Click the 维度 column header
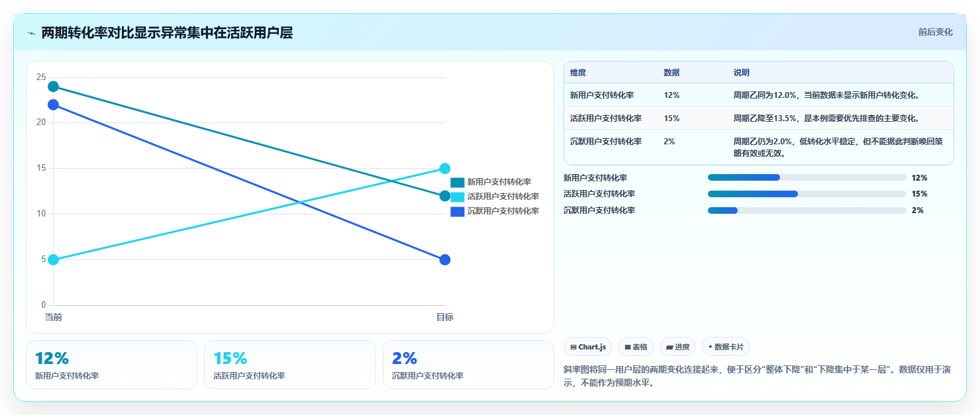 (578, 73)
